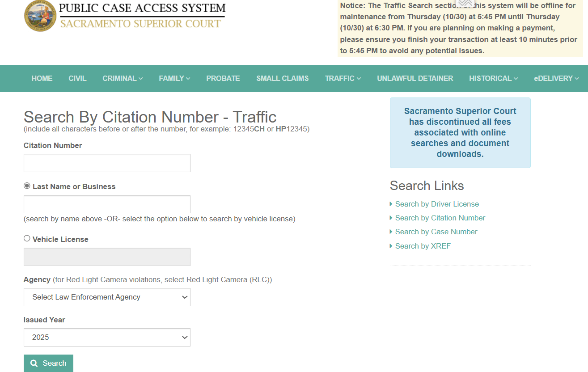Expand the TRAFFIC navigation menu
This screenshot has height=372, width=588.
(x=343, y=78)
